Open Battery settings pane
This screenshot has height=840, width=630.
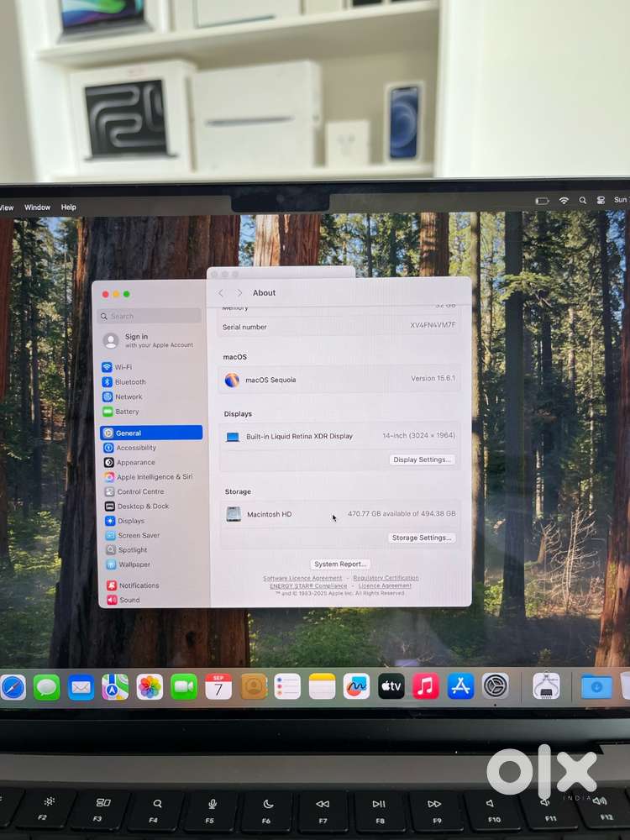pos(127,412)
